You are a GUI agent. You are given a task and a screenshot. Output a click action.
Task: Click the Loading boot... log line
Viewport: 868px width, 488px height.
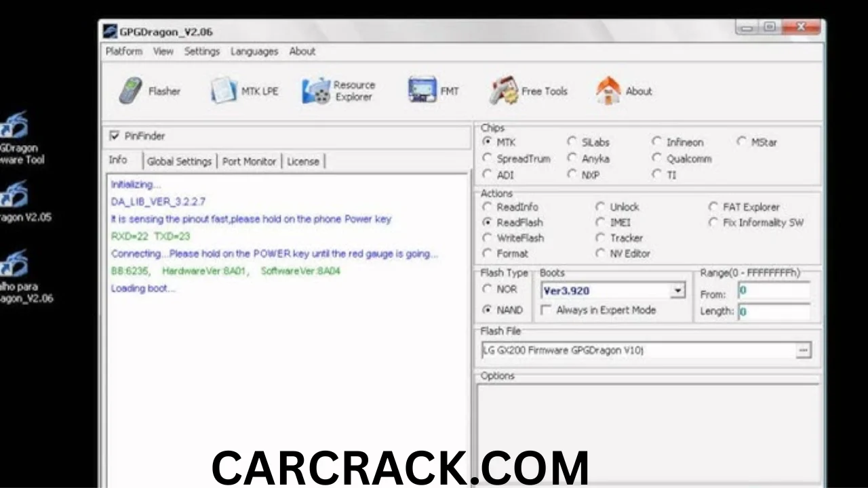click(x=143, y=288)
